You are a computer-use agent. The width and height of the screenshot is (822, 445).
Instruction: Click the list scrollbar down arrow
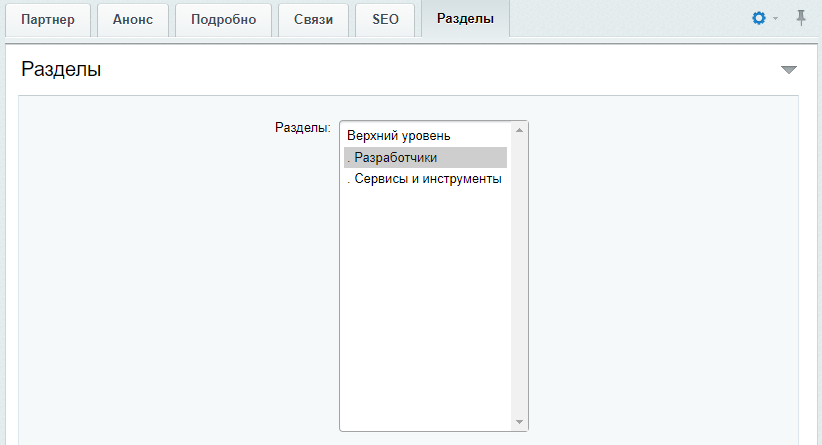519,422
